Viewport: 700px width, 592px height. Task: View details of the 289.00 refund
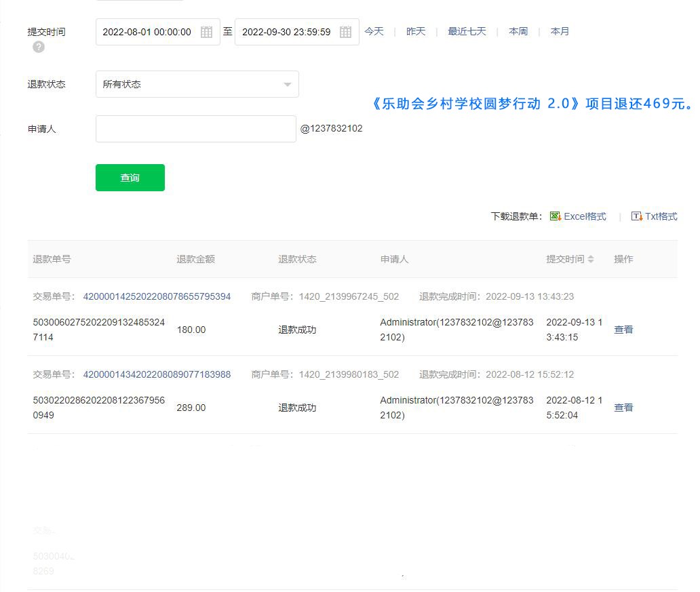(x=623, y=408)
